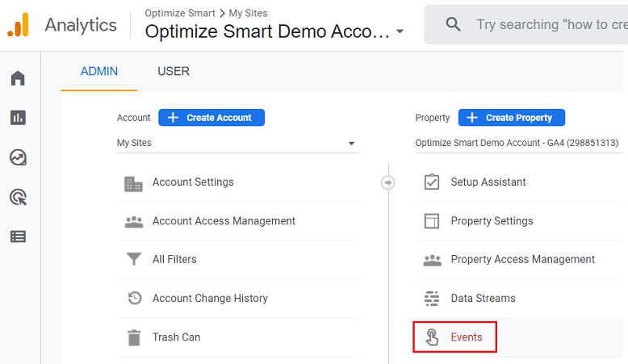Open the property selector Optimize Smart Demo Account - GA4
Screen dimensions: 628x364
(x=519, y=143)
